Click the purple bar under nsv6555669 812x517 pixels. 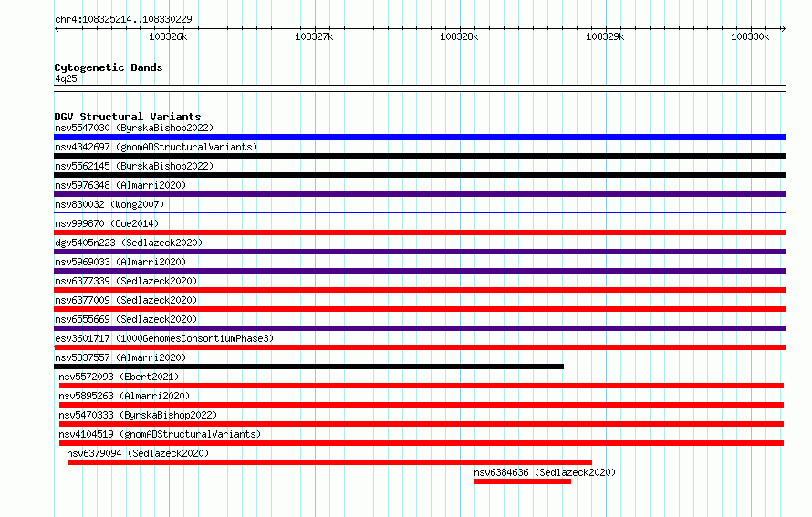(420, 328)
